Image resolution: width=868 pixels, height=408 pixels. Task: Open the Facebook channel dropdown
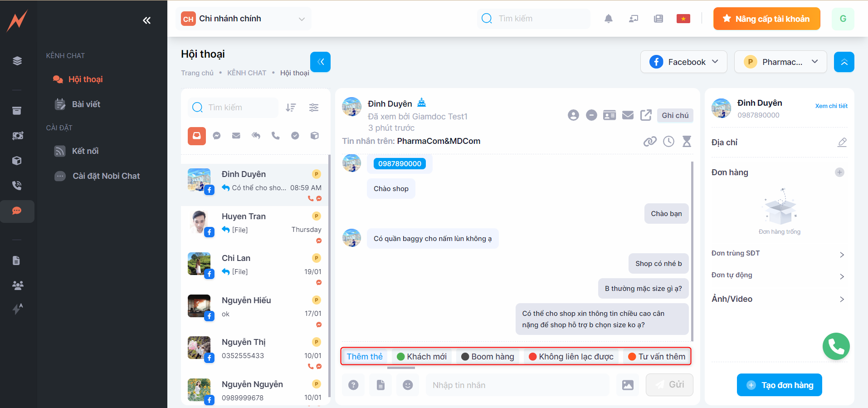pyautogui.click(x=683, y=62)
